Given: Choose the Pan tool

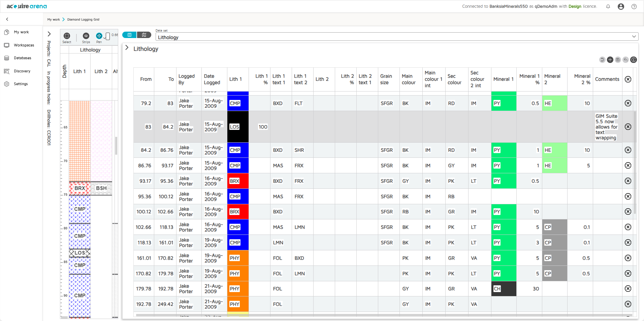Looking at the screenshot, I should point(99,36).
